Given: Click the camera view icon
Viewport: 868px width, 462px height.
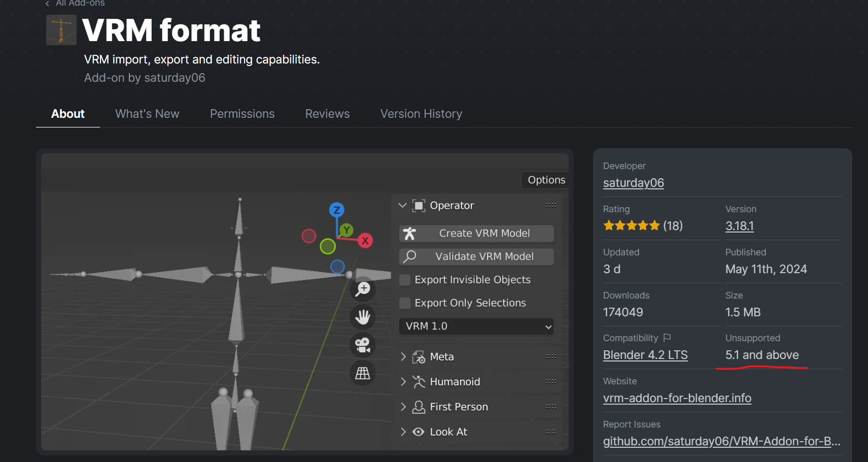Looking at the screenshot, I should tap(363, 345).
